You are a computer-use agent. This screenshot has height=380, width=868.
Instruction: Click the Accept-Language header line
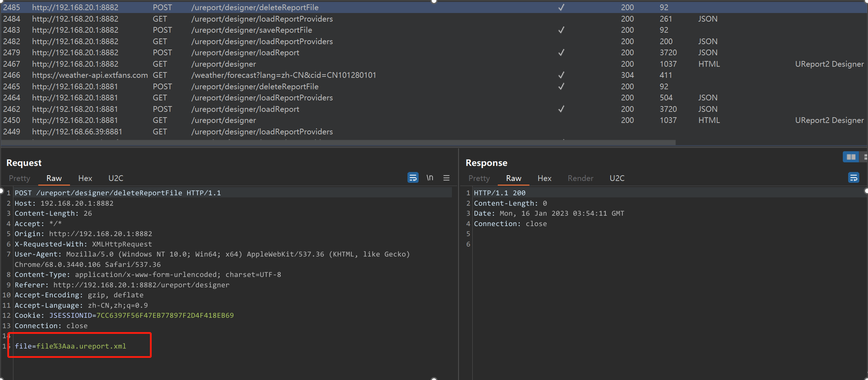coord(81,305)
